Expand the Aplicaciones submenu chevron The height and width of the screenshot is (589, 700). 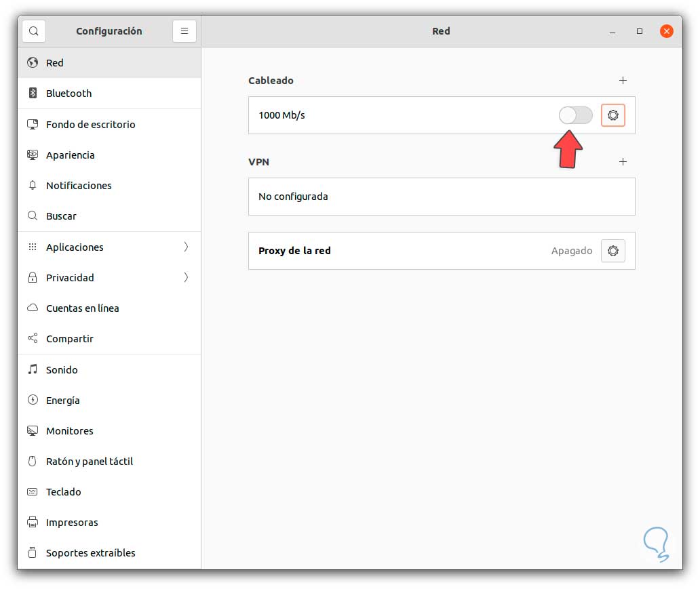pos(186,247)
